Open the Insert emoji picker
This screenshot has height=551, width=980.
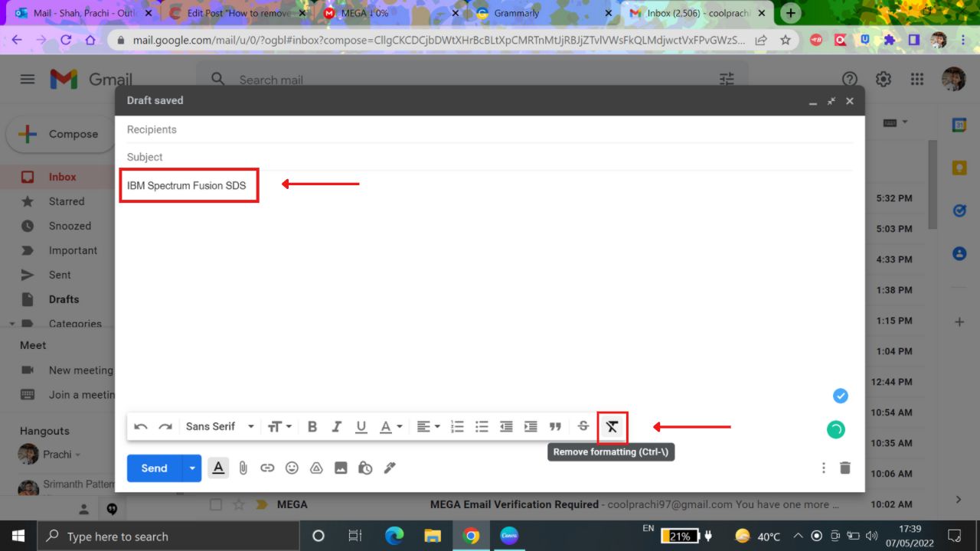pos(292,468)
